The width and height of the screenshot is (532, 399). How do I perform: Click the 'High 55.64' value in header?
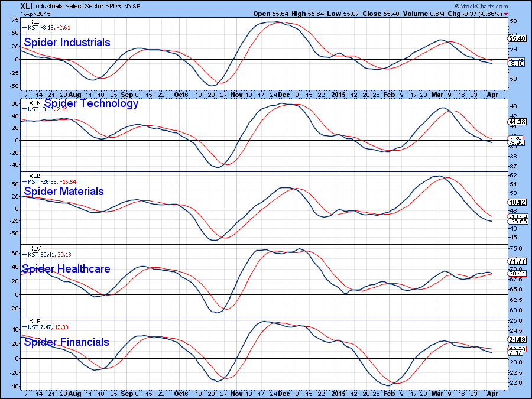point(307,14)
